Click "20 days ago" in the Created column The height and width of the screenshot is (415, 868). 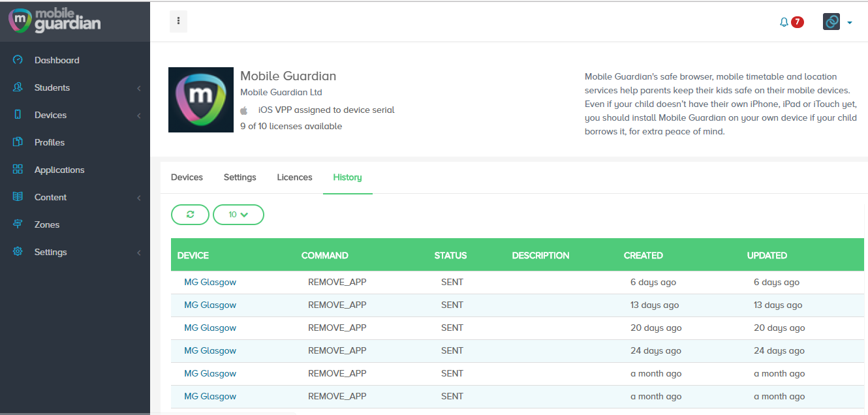pos(656,328)
